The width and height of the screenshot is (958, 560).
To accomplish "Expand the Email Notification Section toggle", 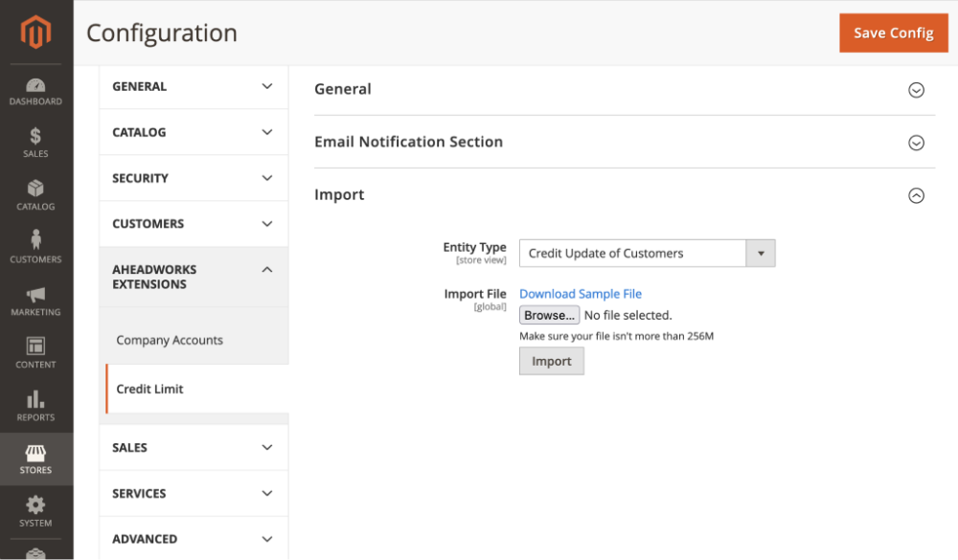I will click(x=916, y=143).
